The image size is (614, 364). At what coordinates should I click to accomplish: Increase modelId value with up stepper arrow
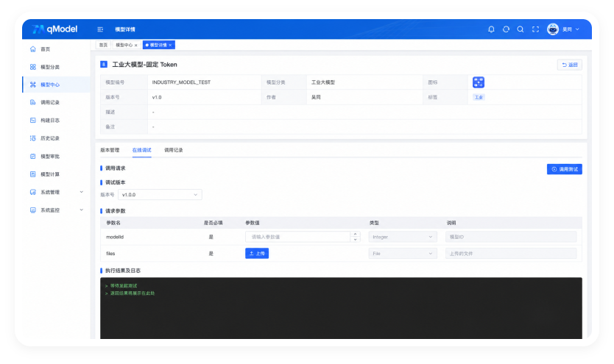[x=355, y=234]
